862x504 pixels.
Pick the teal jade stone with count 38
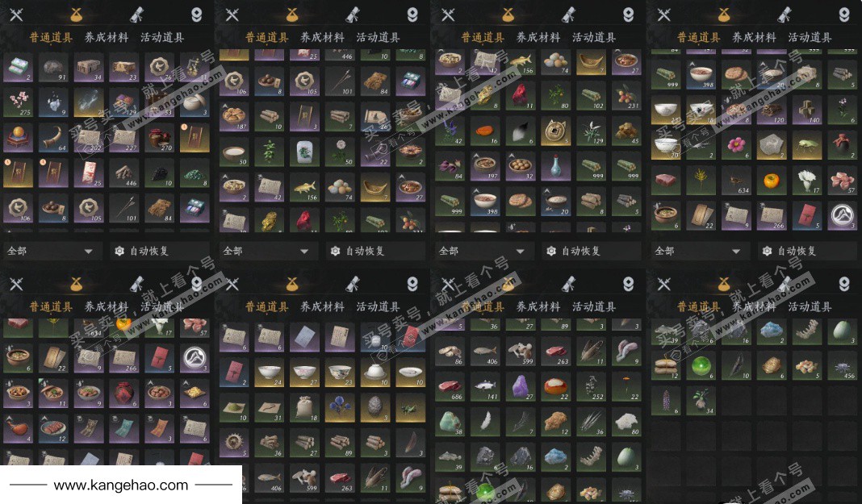coord(450,423)
